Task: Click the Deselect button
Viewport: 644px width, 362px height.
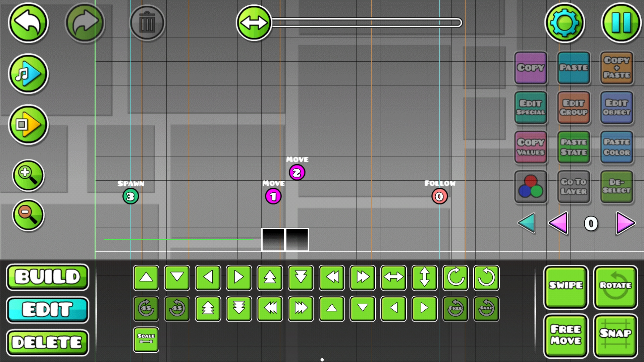Action: [616, 187]
